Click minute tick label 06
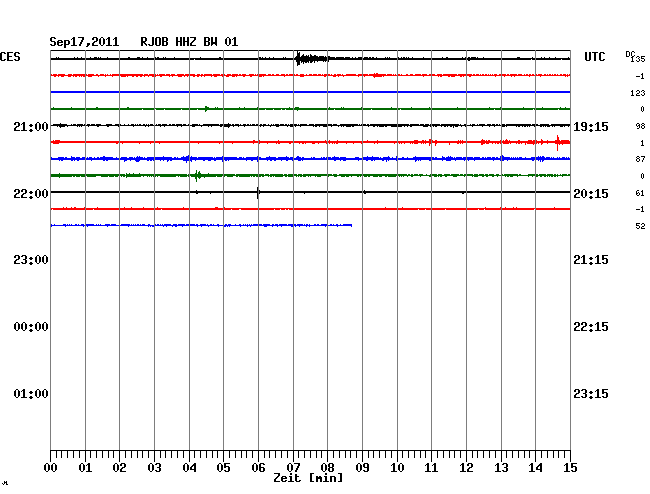This screenshot has width=650, height=494. [258, 468]
